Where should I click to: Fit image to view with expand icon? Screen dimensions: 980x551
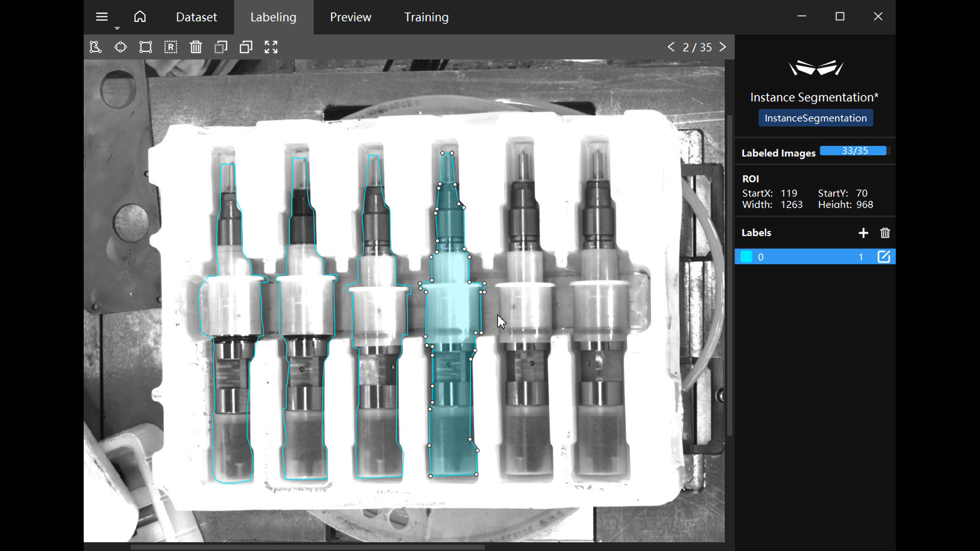coord(271,47)
